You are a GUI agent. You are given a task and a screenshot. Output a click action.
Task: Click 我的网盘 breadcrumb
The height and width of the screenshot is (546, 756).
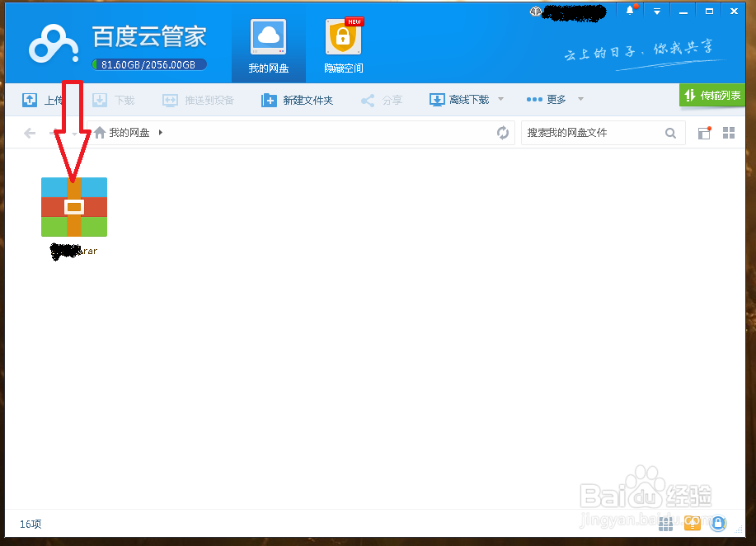[x=129, y=132]
